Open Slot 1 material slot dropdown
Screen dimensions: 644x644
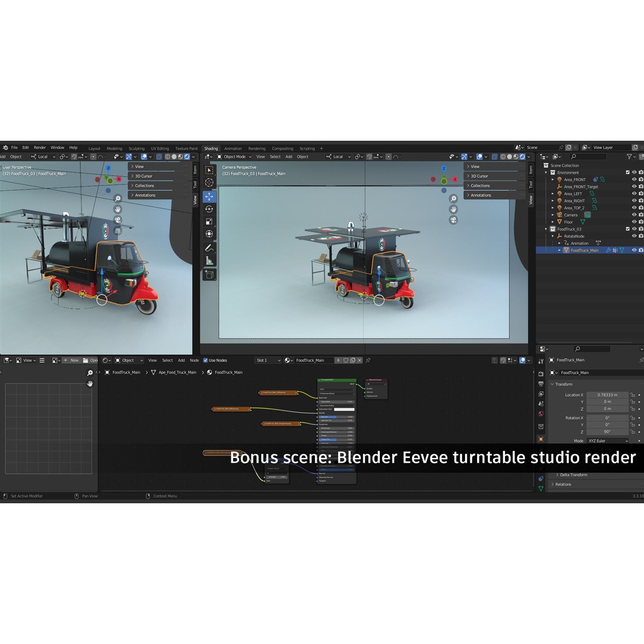point(268,360)
